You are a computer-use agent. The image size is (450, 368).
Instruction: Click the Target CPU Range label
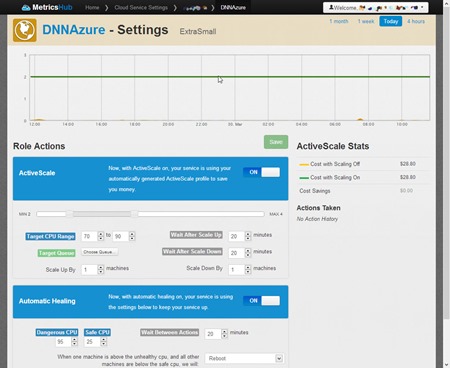(x=50, y=236)
